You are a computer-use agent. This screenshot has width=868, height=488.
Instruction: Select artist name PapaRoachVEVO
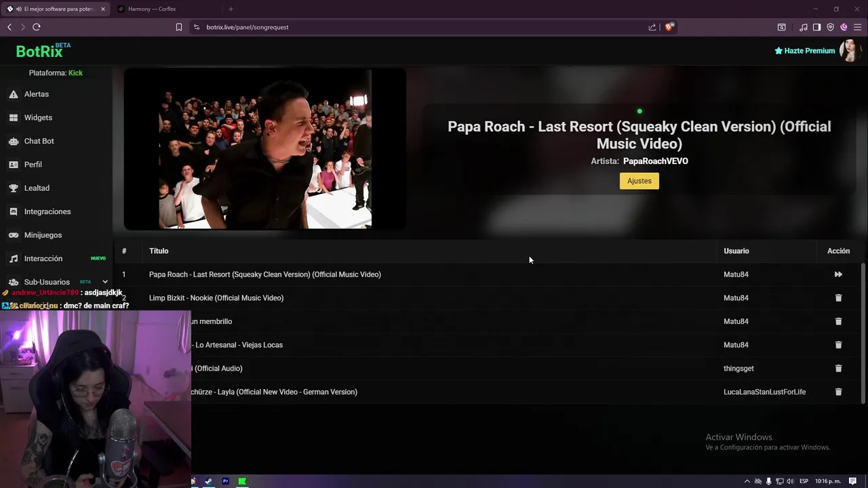click(x=656, y=161)
